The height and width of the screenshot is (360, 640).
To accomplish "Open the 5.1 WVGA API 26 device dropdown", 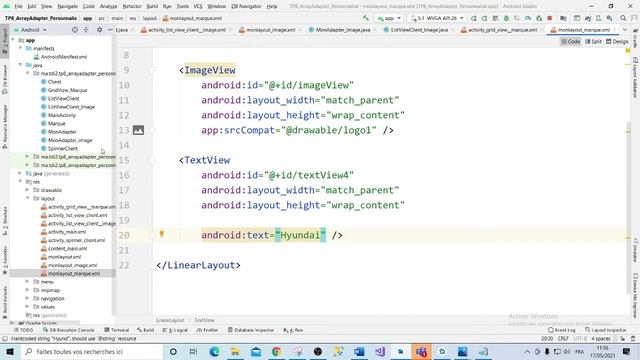I will point(437,18).
